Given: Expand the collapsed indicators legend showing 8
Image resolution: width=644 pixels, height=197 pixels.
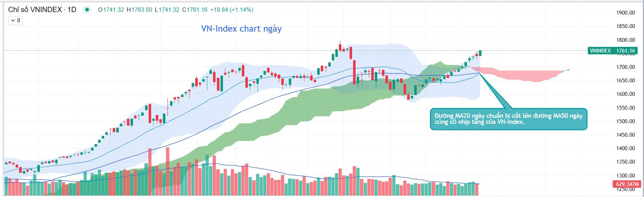Looking at the screenshot, I should coord(15,21).
